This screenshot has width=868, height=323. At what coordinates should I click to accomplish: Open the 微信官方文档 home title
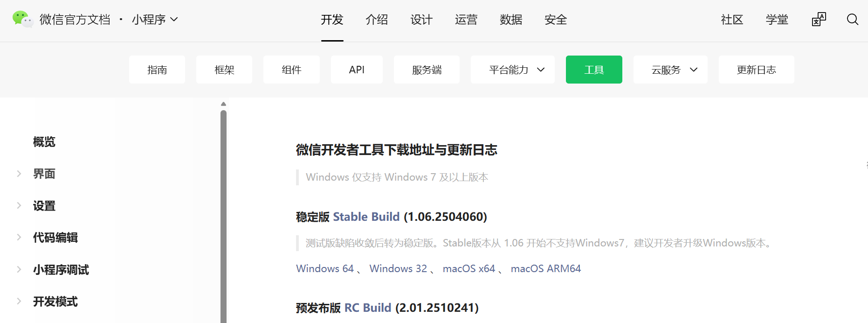(x=75, y=20)
